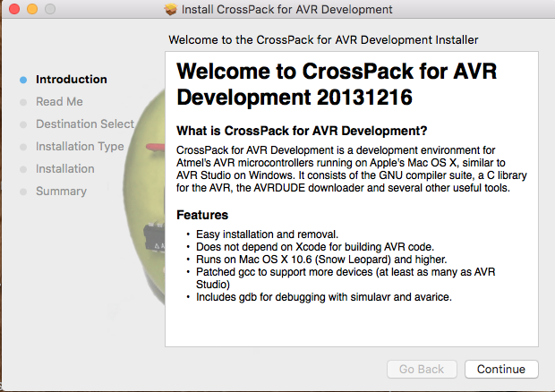Select the Destination Select step label
This screenshot has height=392, width=555.
coord(85,124)
